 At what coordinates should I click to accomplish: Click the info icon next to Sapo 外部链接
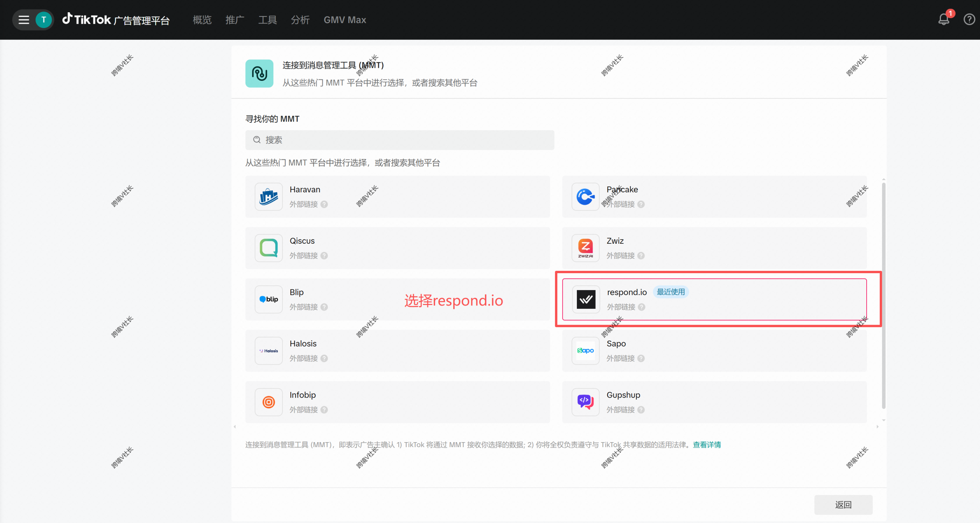[x=641, y=358]
